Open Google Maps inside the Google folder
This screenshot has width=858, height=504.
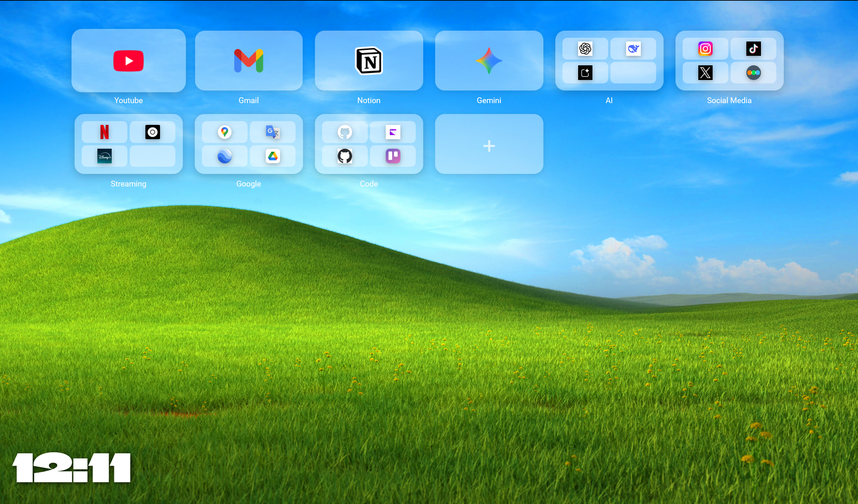click(225, 132)
